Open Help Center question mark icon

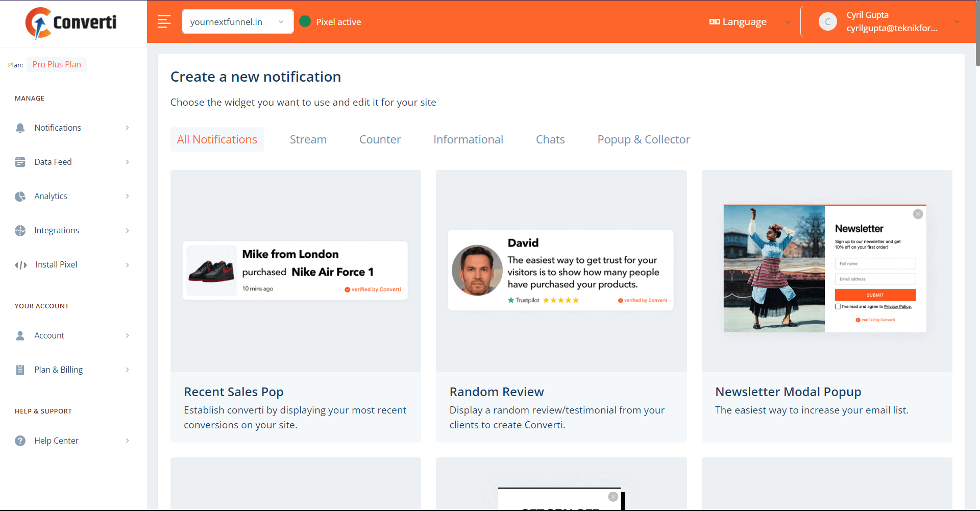(x=20, y=441)
